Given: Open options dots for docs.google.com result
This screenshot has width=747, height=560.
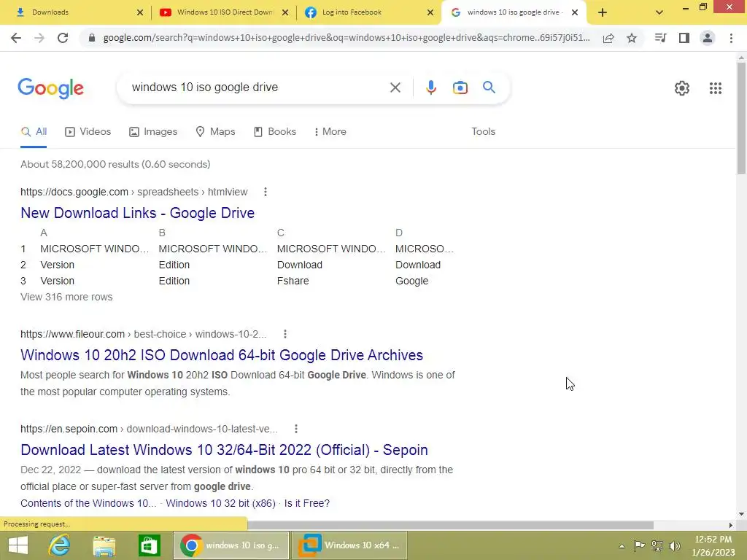Looking at the screenshot, I should pyautogui.click(x=266, y=192).
